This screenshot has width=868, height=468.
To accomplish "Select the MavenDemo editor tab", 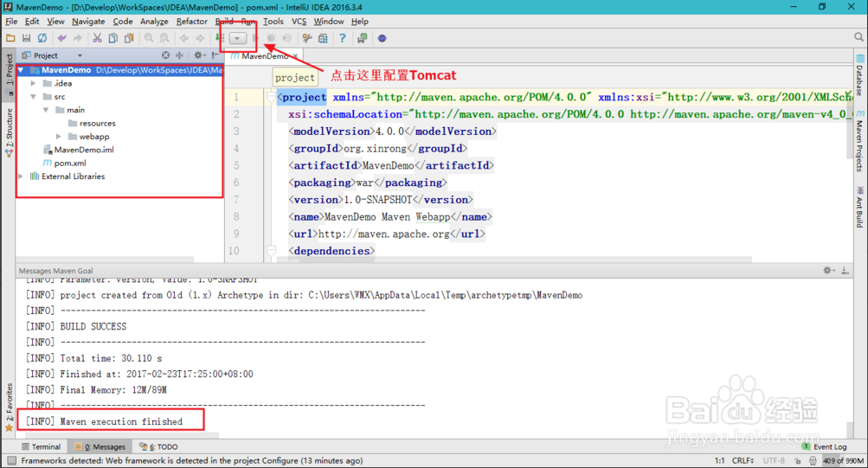I will [264, 56].
